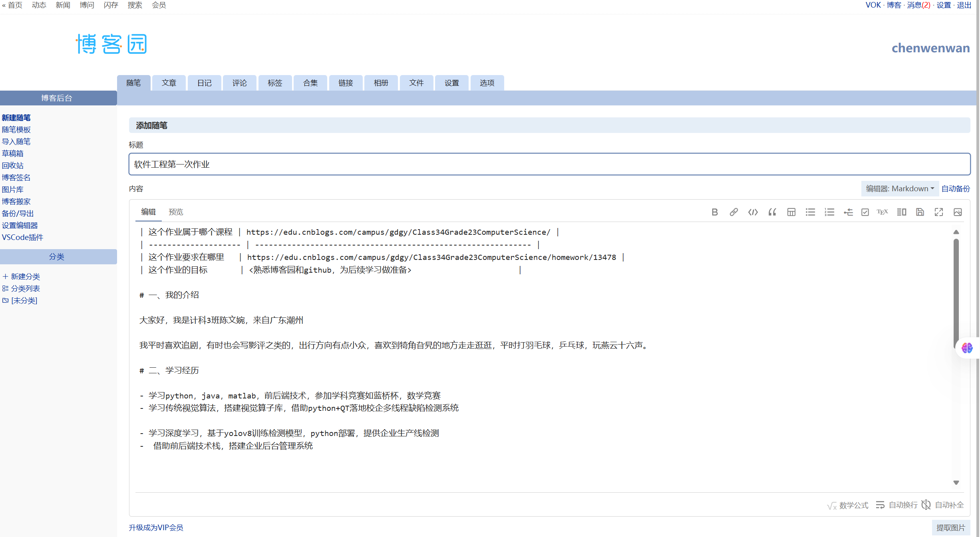Insert a code block via the code icon
This screenshot has width=980, height=537.
(753, 212)
